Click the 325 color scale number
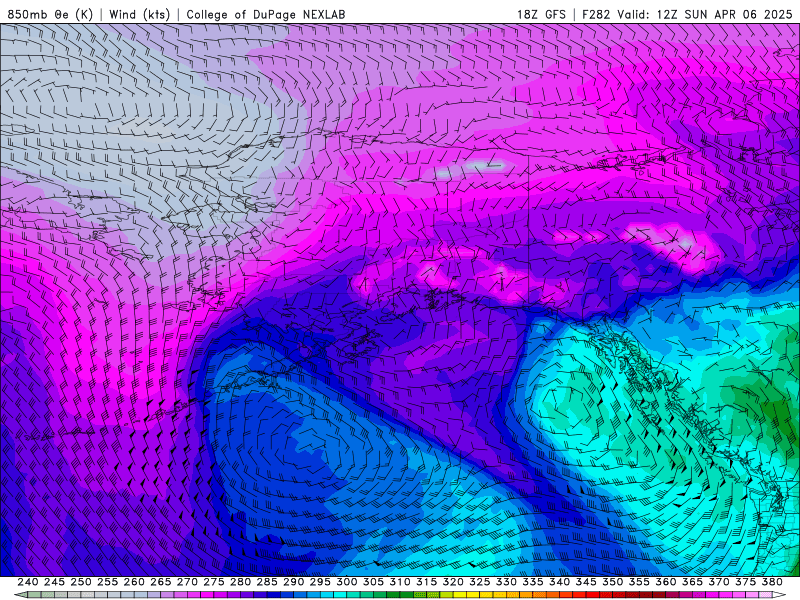800x600 pixels. [x=480, y=582]
